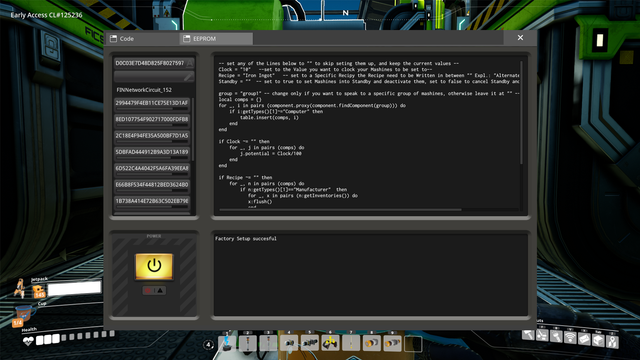This screenshot has width=640, height=360.
Task: Open the build hammer shortcut icon
Action: click(528, 336)
